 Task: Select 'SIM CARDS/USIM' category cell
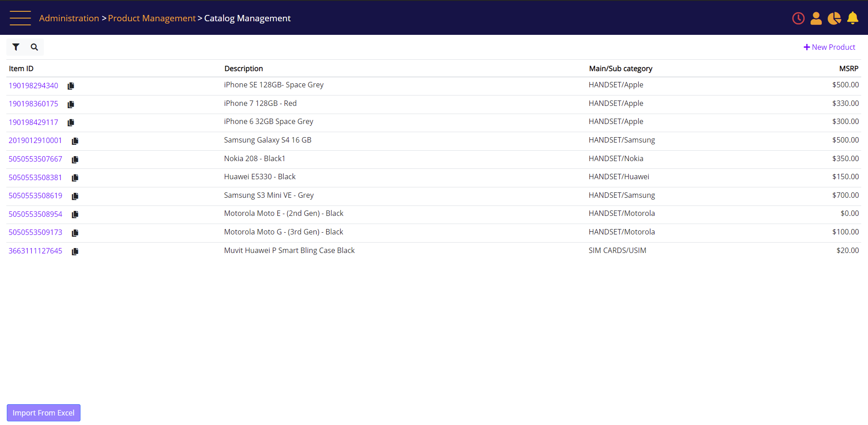(617, 250)
